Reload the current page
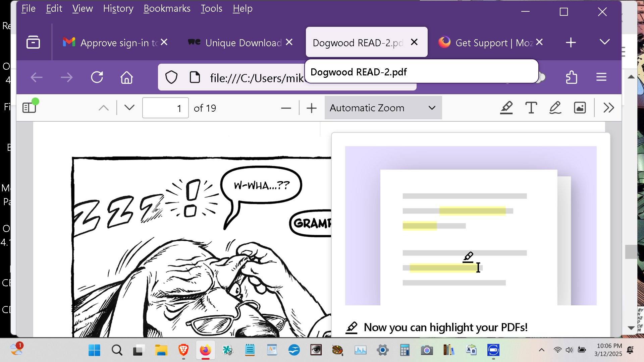Image resolution: width=644 pixels, height=362 pixels. [x=97, y=77]
